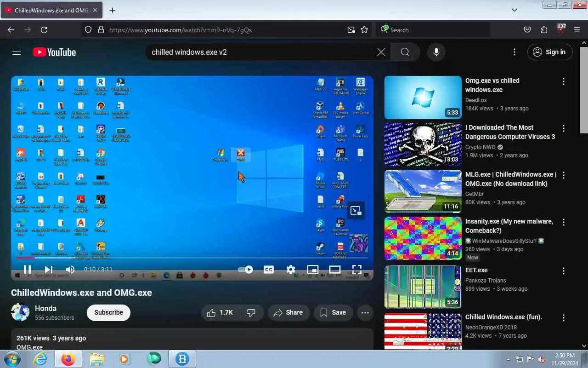Open a new browser tab
This screenshot has width=588, height=368.
[x=112, y=10]
